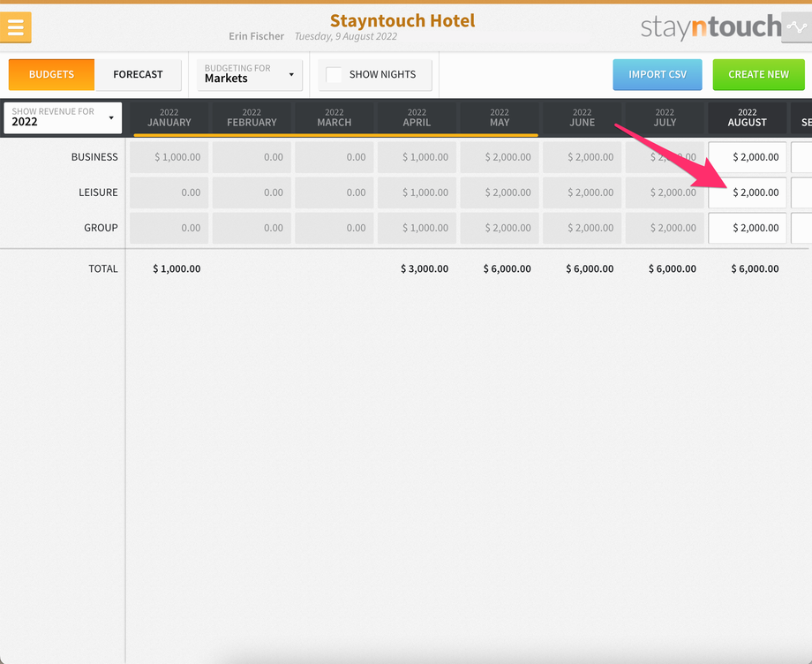Click the Business April $1,000.00 cell
The height and width of the screenshot is (664, 812).
[417, 157]
